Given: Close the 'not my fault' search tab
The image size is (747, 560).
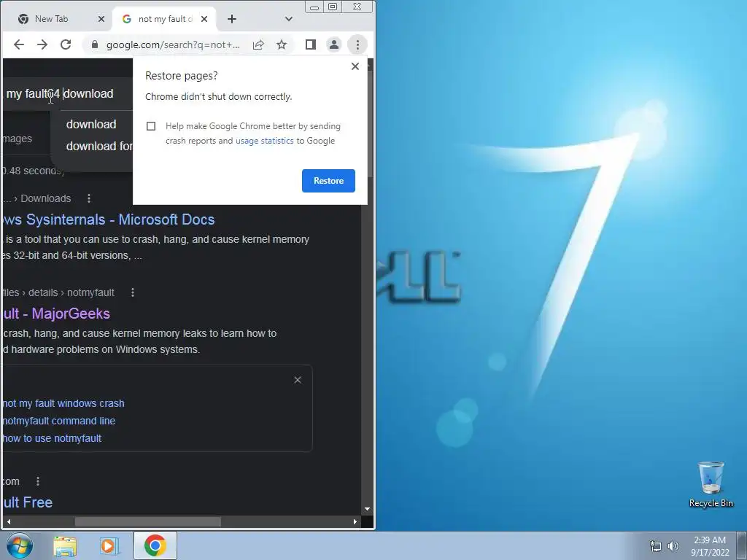Looking at the screenshot, I should click(x=204, y=19).
